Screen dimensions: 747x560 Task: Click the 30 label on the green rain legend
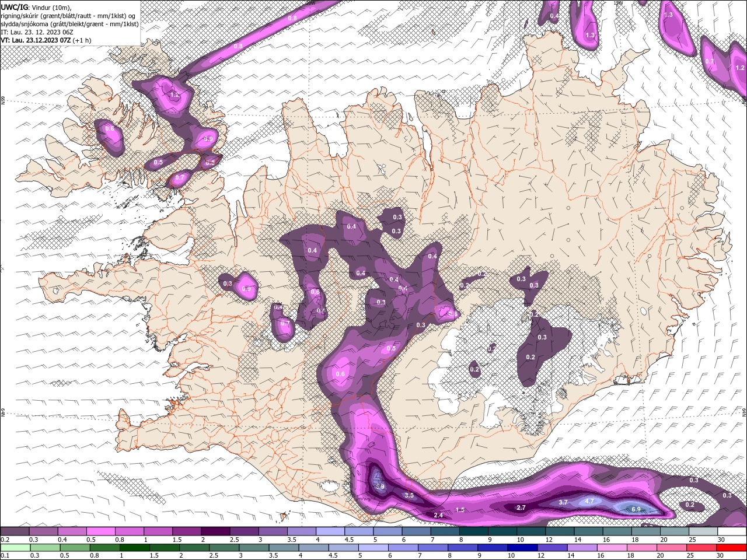pyautogui.click(x=721, y=556)
